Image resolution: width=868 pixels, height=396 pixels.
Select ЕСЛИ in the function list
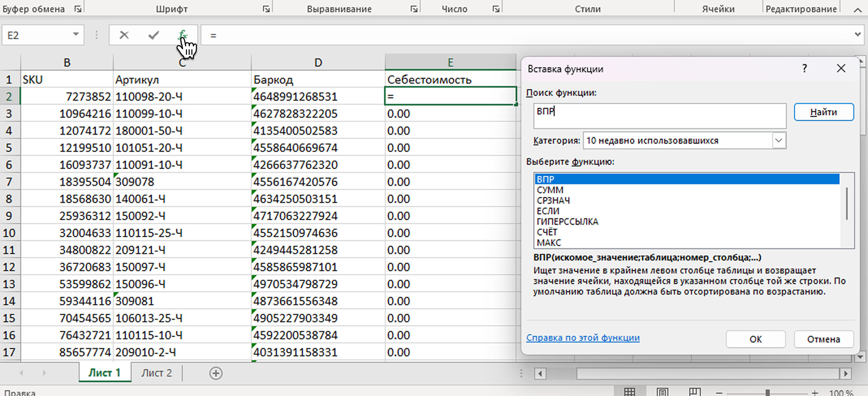click(x=548, y=211)
